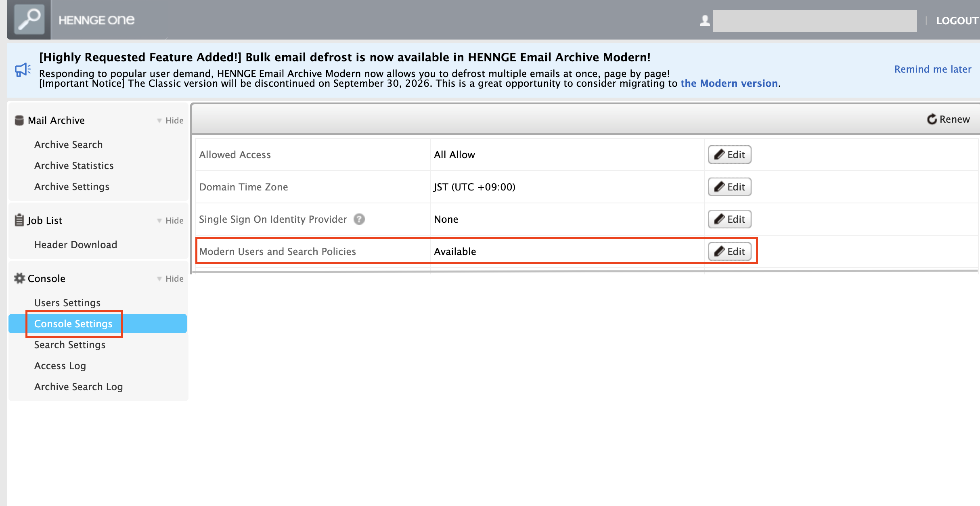Image resolution: width=980 pixels, height=506 pixels.
Task: Go to Archive Settings
Action: click(x=72, y=186)
